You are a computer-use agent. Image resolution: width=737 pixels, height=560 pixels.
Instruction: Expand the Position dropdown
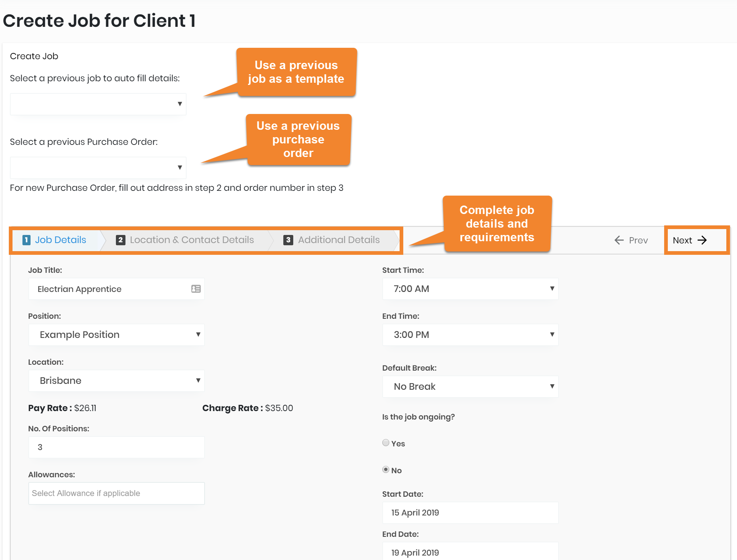coord(116,335)
